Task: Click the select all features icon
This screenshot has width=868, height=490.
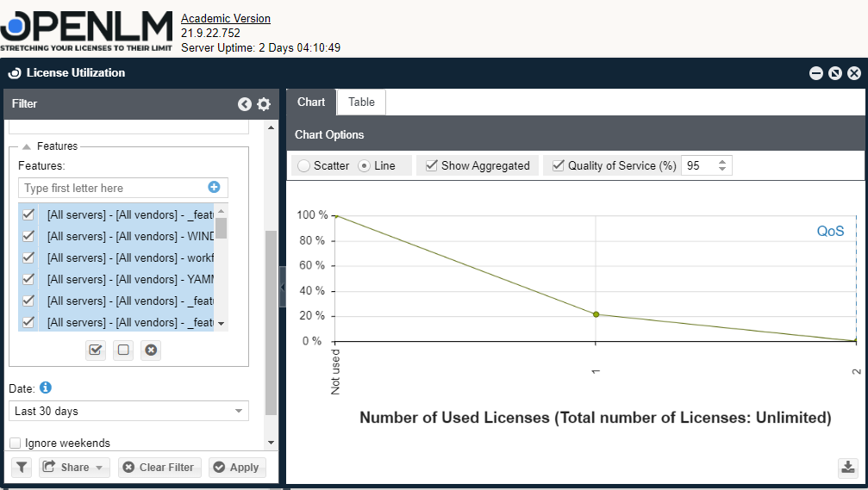Action: click(96, 350)
